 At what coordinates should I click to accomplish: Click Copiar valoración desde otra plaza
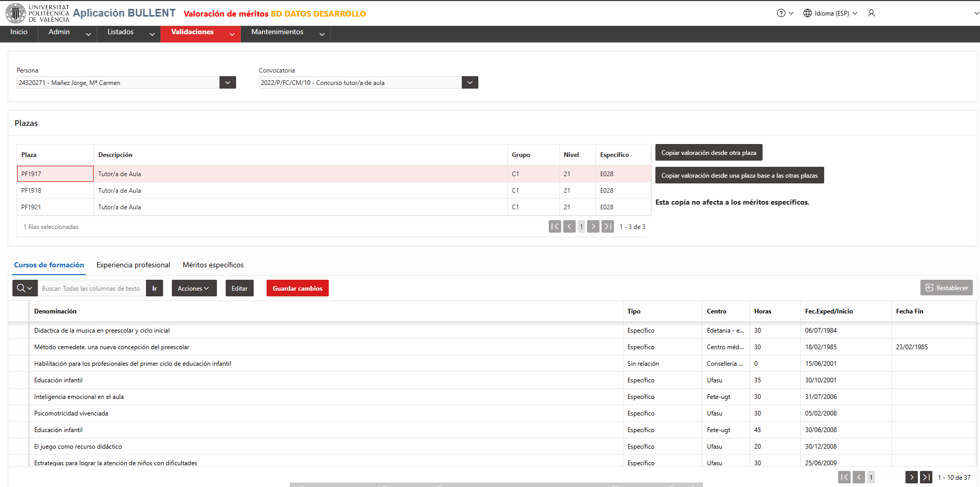(709, 153)
